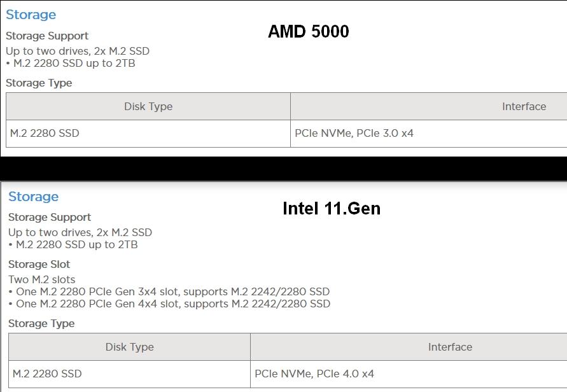
Task: Click the M.2 2280 SSD cell in the Intel table
Action: point(129,374)
